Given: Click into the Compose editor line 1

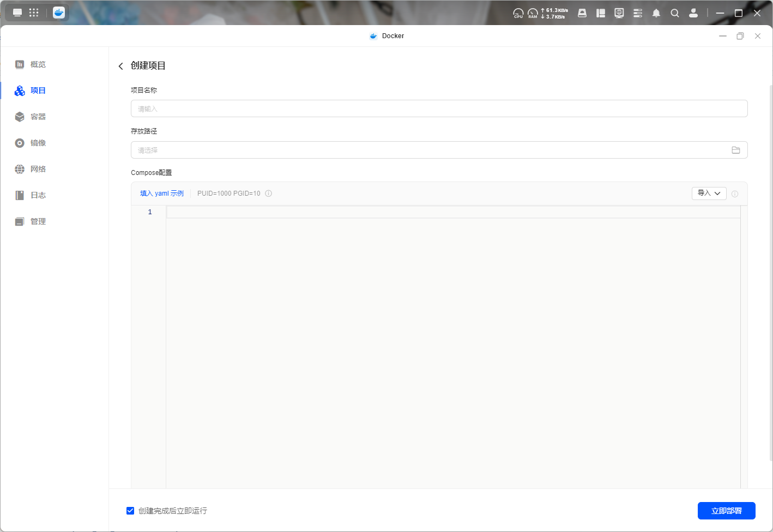Looking at the screenshot, I should click(453, 212).
